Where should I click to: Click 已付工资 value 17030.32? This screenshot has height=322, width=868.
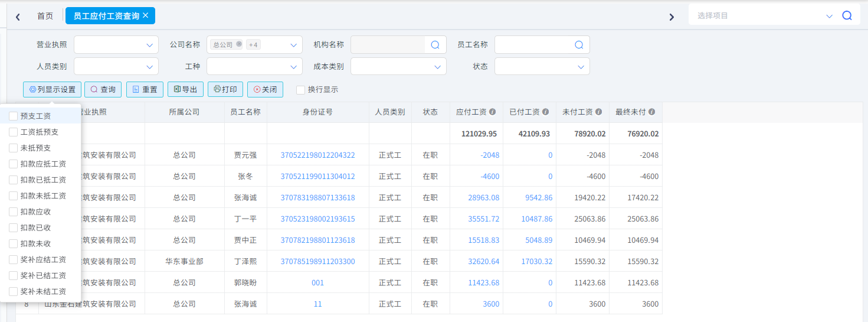[537, 262]
